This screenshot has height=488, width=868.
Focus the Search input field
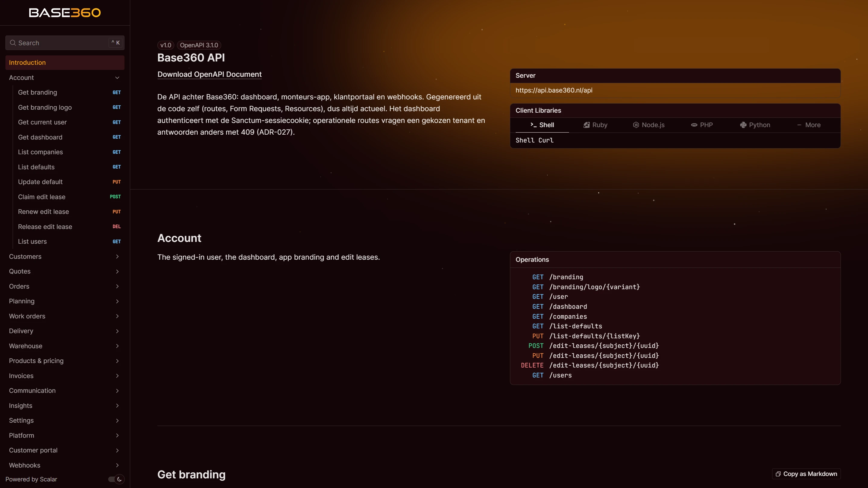click(65, 43)
